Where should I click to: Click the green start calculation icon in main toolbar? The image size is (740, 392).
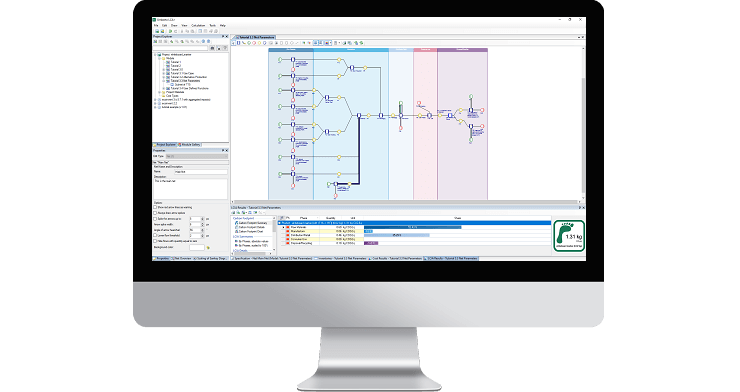point(171,31)
